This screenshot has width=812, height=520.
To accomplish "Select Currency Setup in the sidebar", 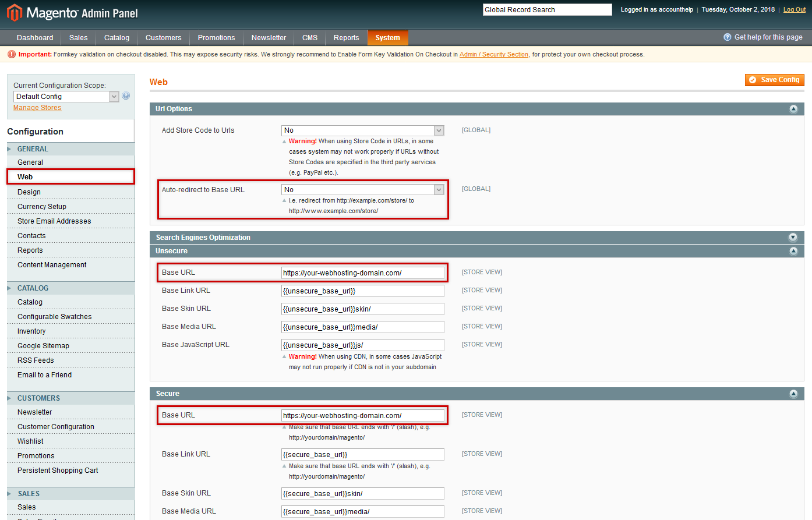I will [x=41, y=206].
